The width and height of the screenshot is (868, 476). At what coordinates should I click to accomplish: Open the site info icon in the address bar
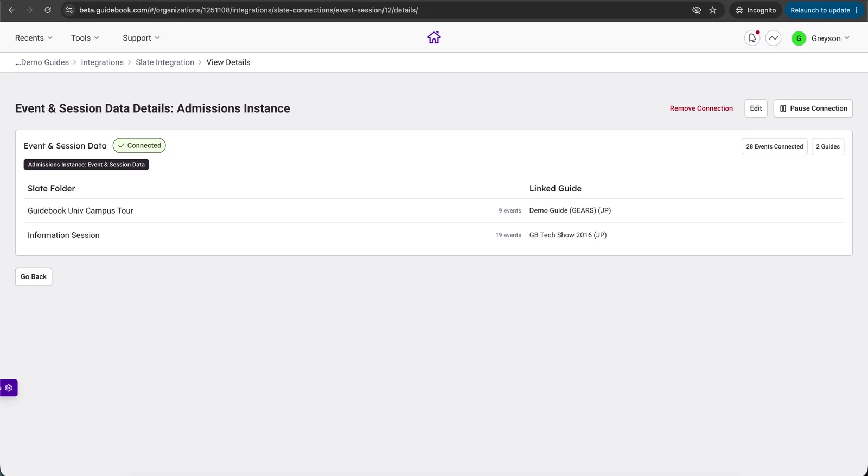pos(69,10)
